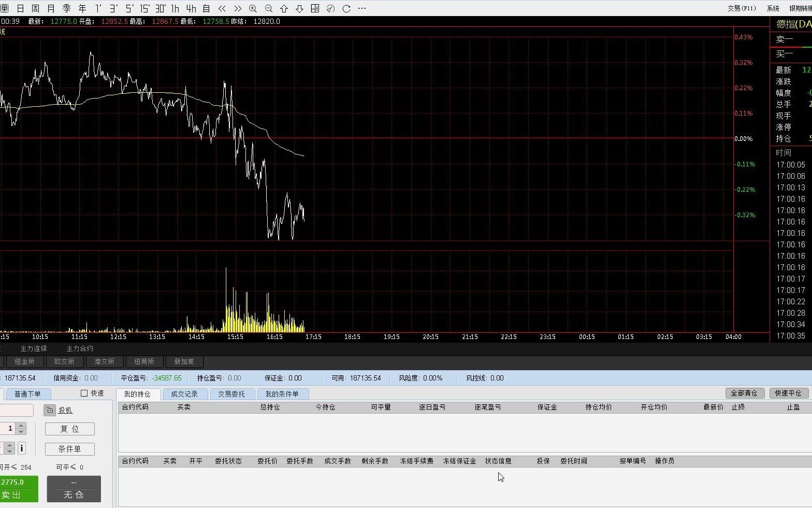Open the 交易(F11) menu
Image resolution: width=812 pixels, height=508 pixels.
[742, 8]
